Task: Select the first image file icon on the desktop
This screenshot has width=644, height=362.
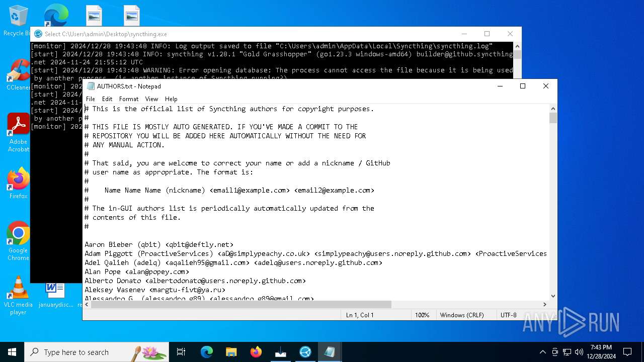Action: pyautogui.click(x=94, y=16)
